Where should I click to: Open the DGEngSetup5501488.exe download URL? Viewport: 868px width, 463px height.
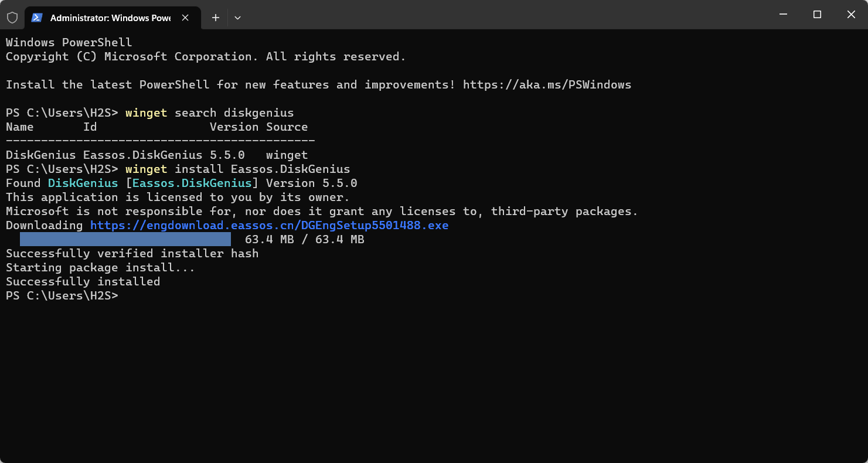click(269, 226)
